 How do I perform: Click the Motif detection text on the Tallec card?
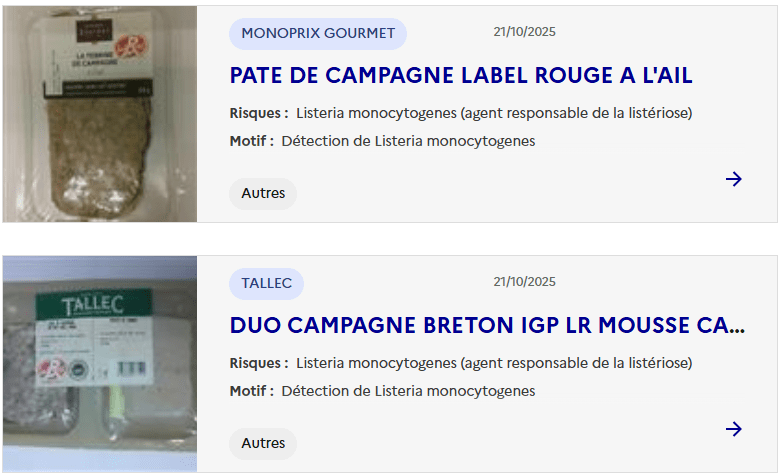pos(408,391)
